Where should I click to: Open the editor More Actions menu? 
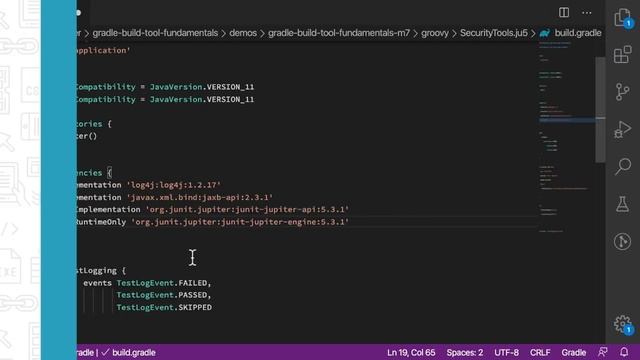click(x=587, y=13)
